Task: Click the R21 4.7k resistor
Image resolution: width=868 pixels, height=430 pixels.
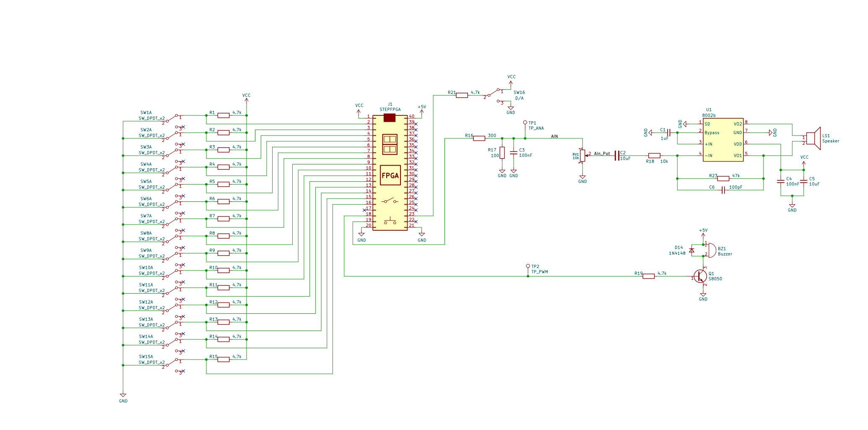Action: tap(462, 95)
